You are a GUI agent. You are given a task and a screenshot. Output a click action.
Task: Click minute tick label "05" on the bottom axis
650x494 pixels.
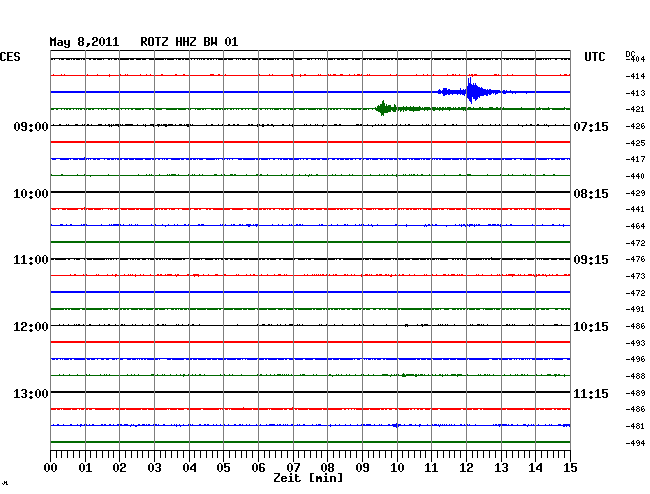[223, 468]
